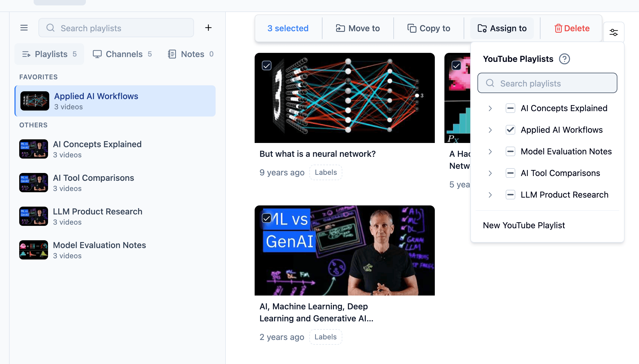Click the trash icon on Delete
The image size is (639, 364).
click(x=558, y=28)
